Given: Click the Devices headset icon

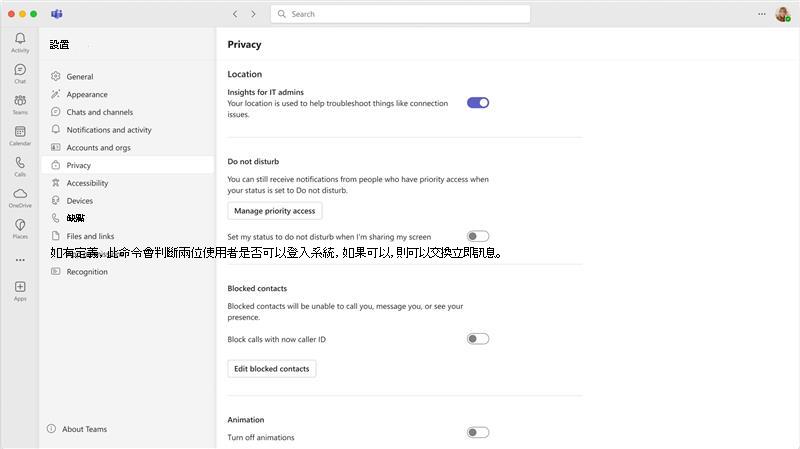Looking at the screenshot, I should (x=56, y=201).
